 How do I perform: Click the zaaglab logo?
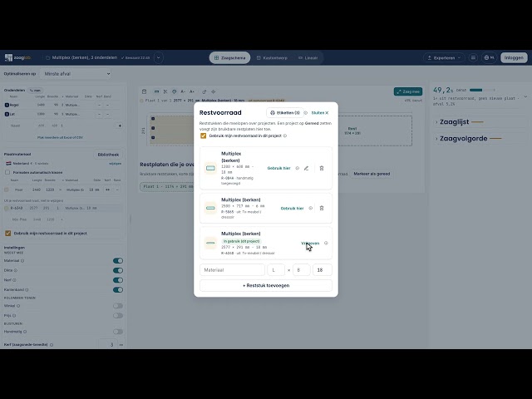pyautogui.click(x=18, y=57)
